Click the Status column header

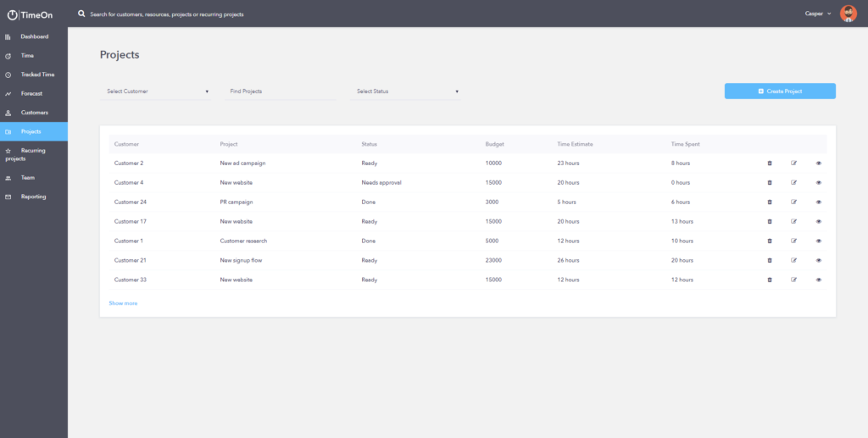pyautogui.click(x=370, y=144)
